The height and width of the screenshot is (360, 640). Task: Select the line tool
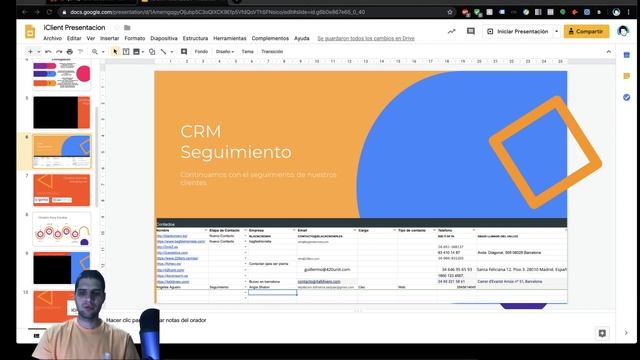tap(163, 51)
